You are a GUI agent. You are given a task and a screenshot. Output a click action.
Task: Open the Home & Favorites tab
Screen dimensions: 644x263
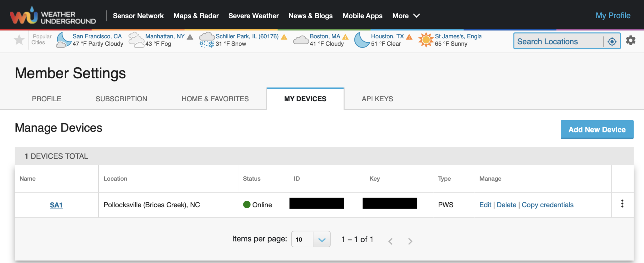pyautogui.click(x=215, y=99)
